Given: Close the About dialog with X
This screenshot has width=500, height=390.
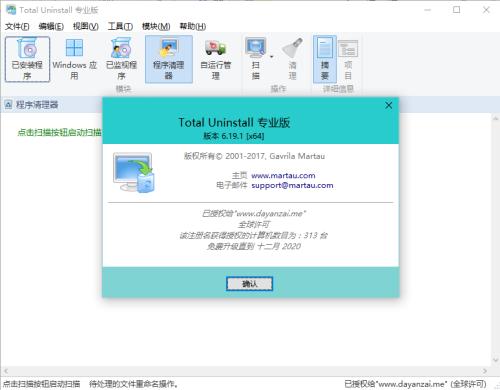Looking at the screenshot, I should [x=388, y=105].
